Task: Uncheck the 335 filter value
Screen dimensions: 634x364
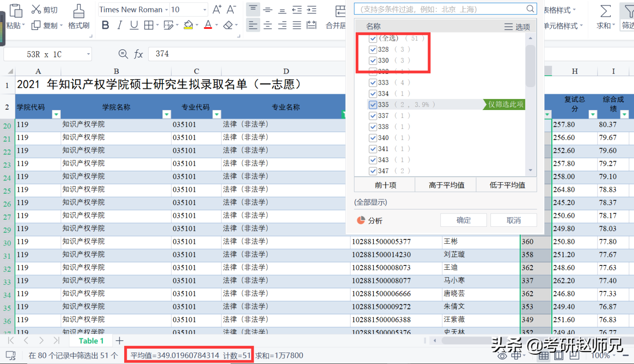Action: point(372,104)
